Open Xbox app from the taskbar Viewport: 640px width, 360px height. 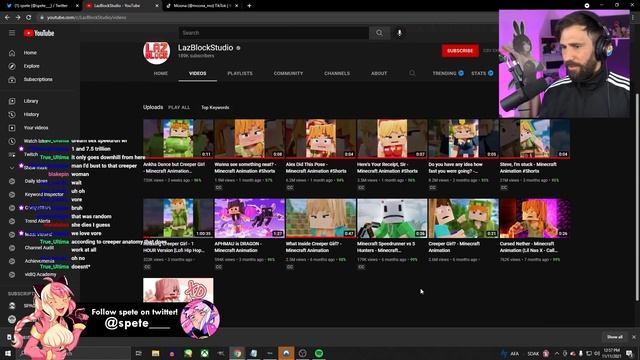click(x=204, y=353)
